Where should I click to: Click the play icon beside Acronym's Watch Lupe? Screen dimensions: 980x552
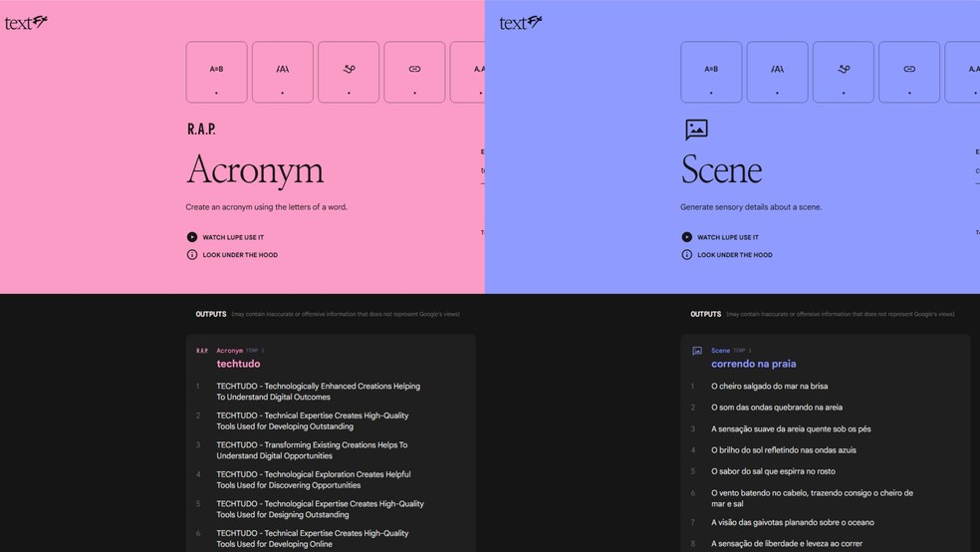coord(192,237)
